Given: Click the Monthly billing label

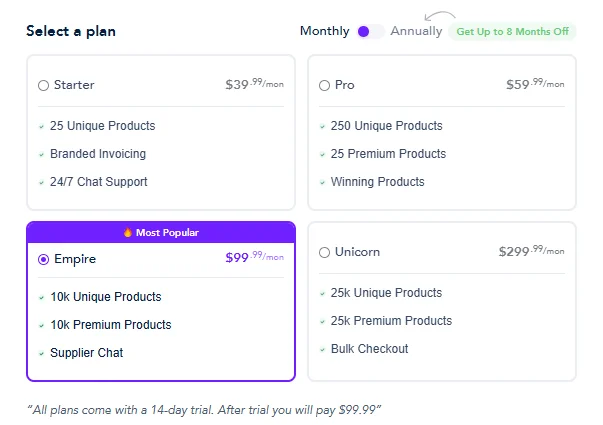Looking at the screenshot, I should click(325, 31).
